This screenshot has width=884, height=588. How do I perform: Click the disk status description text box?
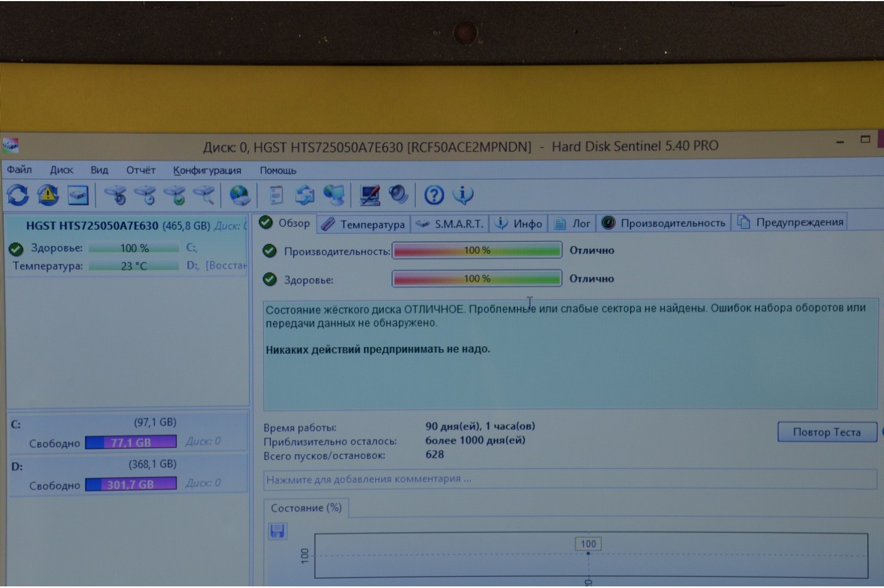(x=570, y=355)
